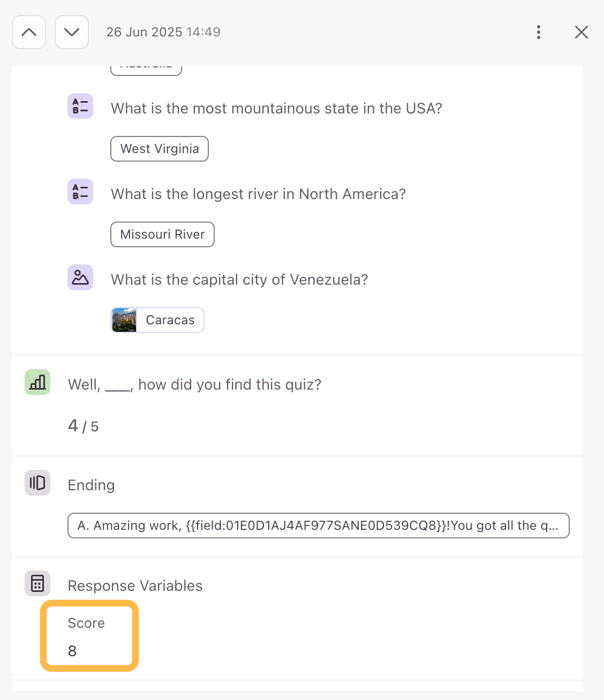Close the response detail panel
This screenshot has height=700, width=604.
[x=582, y=32]
